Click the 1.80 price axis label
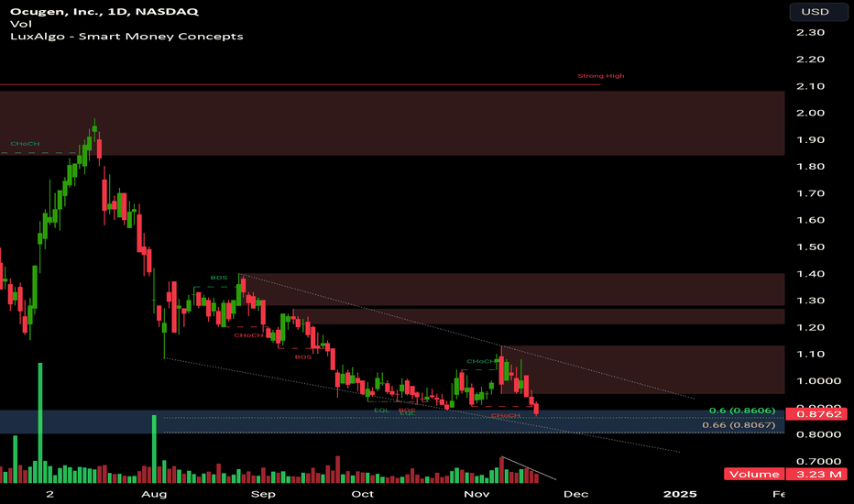 (810, 166)
